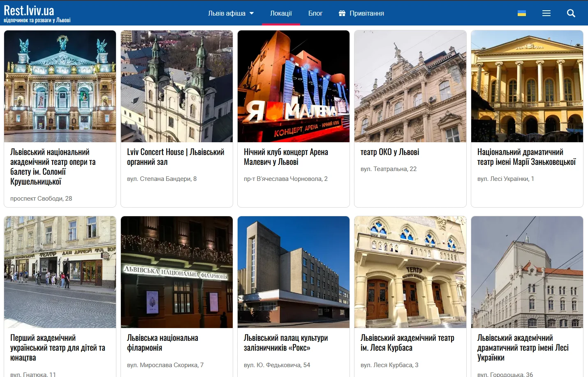Click the Rest.lviv.ua site logo
The image size is (588, 377).
(x=29, y=12)
